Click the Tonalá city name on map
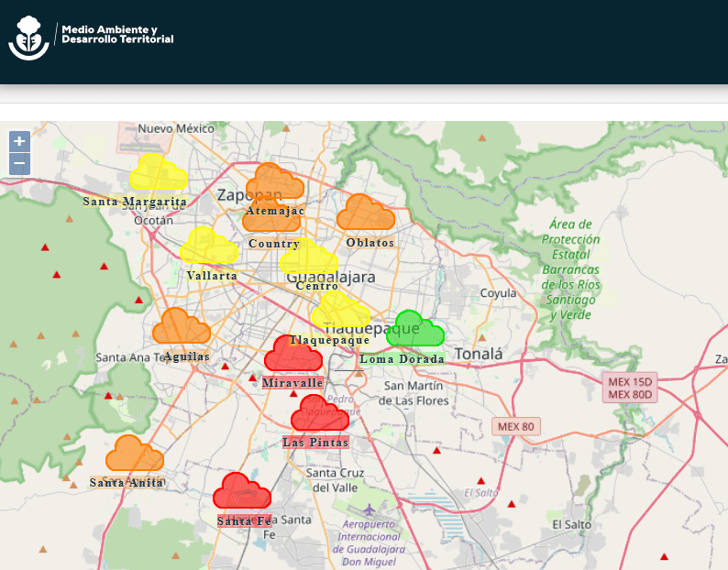Image resolution: width=728 pixels, height=570 pixels. (x=480, y=354)
